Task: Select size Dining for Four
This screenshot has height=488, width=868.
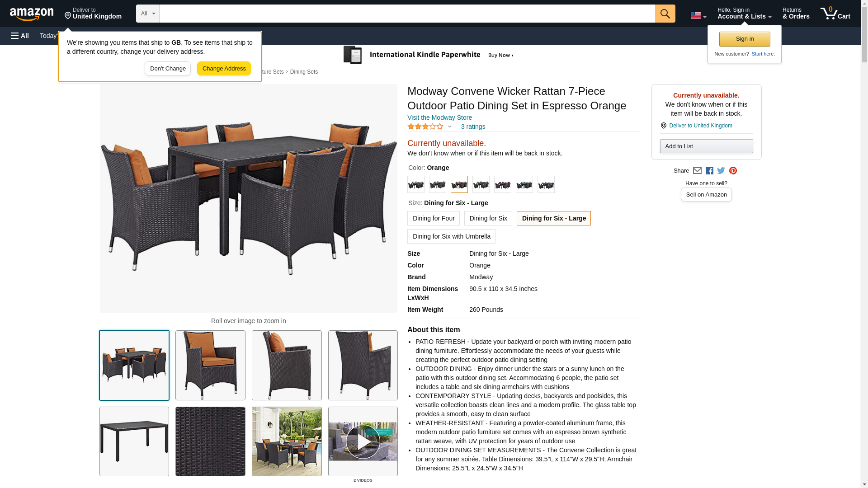Action: [x=434, y=218]
